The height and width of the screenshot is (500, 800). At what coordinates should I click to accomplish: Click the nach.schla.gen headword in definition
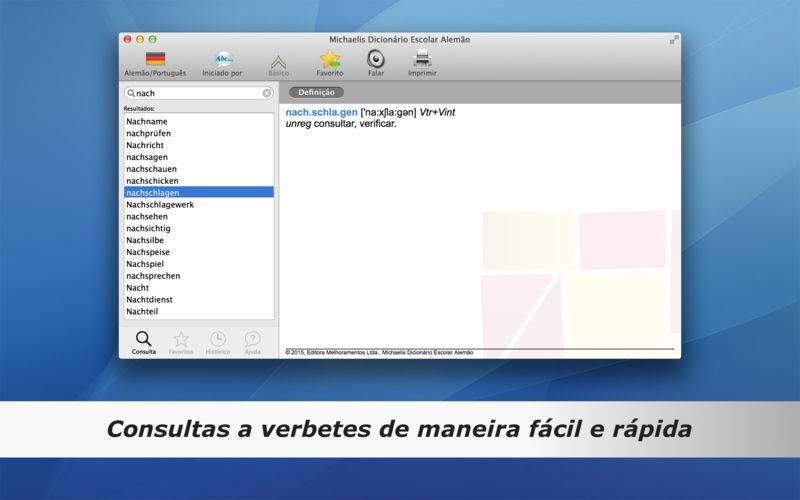pos(321,112)
